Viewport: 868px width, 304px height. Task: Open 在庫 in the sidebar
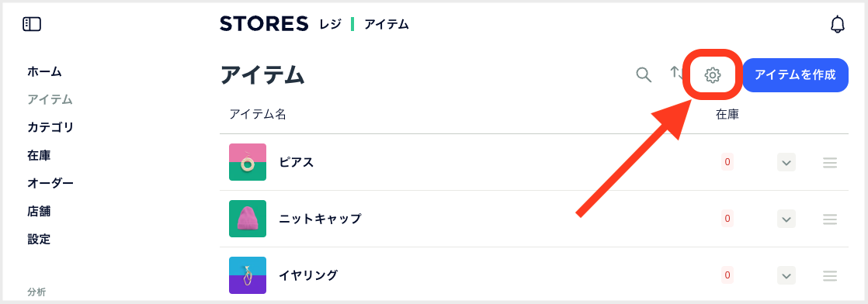(39, 156)
